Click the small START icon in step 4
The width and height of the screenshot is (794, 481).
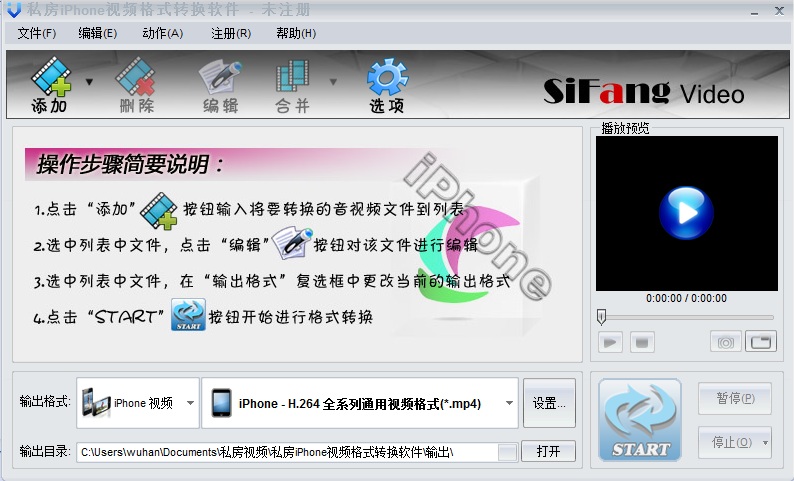click(x=188, y=314)
